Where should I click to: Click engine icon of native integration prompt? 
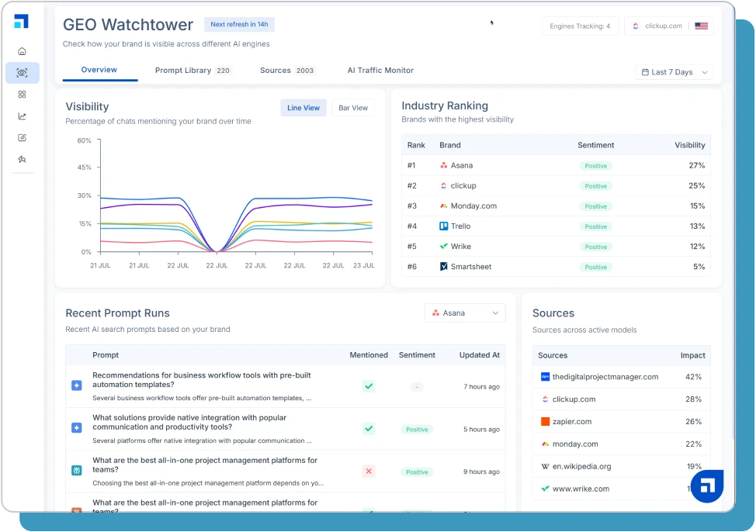pos(77,428)
